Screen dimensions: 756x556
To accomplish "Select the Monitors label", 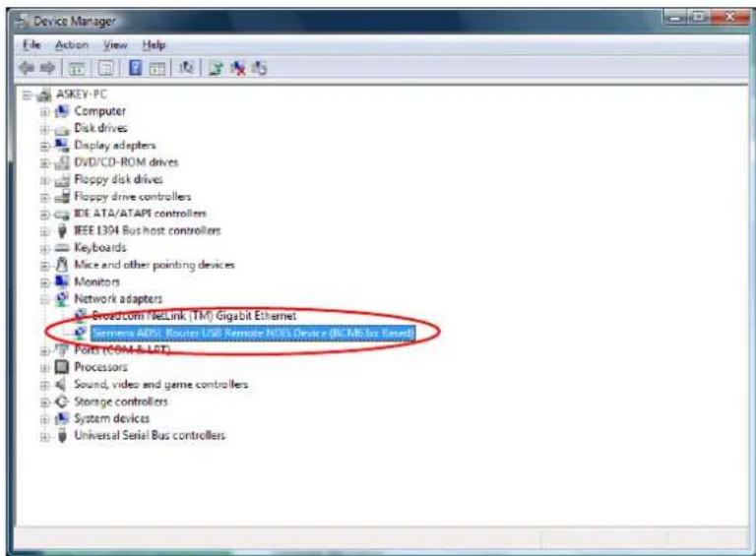I will 96,281.
